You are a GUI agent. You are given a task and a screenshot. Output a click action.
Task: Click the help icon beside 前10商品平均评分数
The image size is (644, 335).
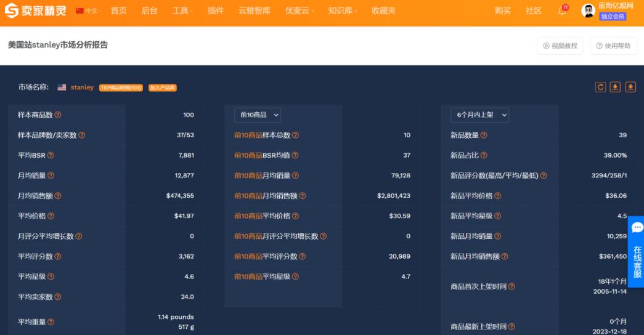point(303,256)
